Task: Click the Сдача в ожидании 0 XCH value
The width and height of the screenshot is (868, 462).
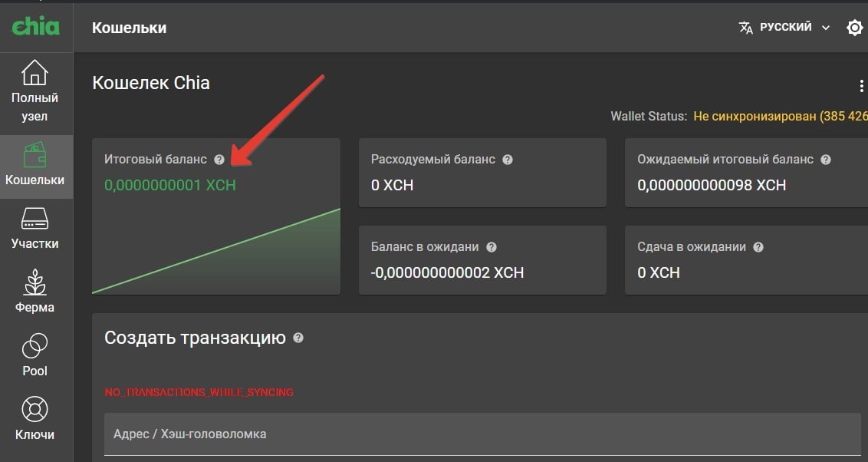Action: pyautogui.click(x=658, y=272)
